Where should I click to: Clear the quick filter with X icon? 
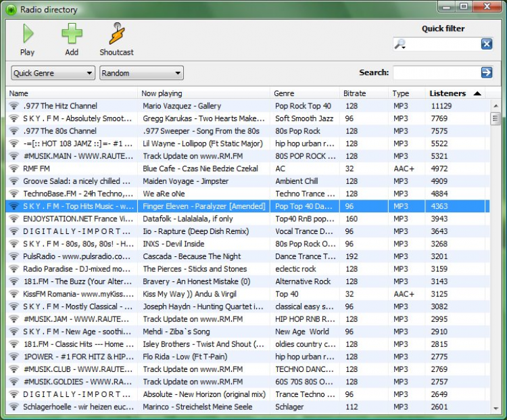[486, 44]
